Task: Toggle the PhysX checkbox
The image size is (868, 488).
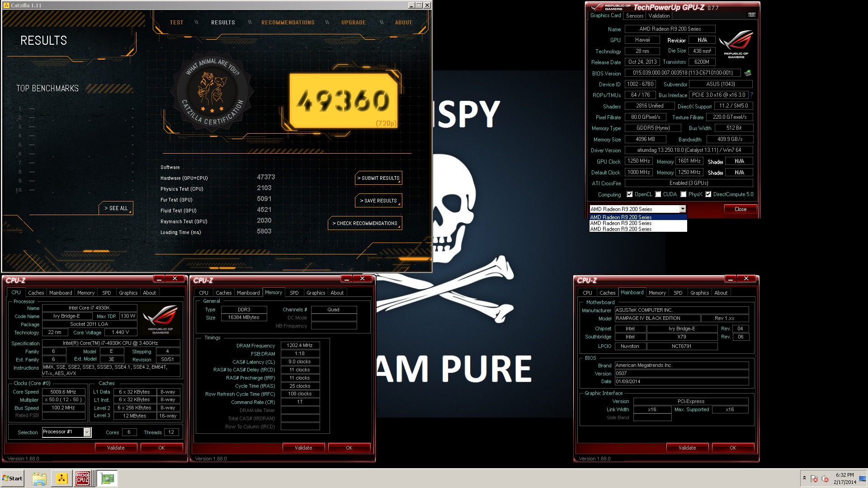Action: pyautogui.click(x=683, y=194)
